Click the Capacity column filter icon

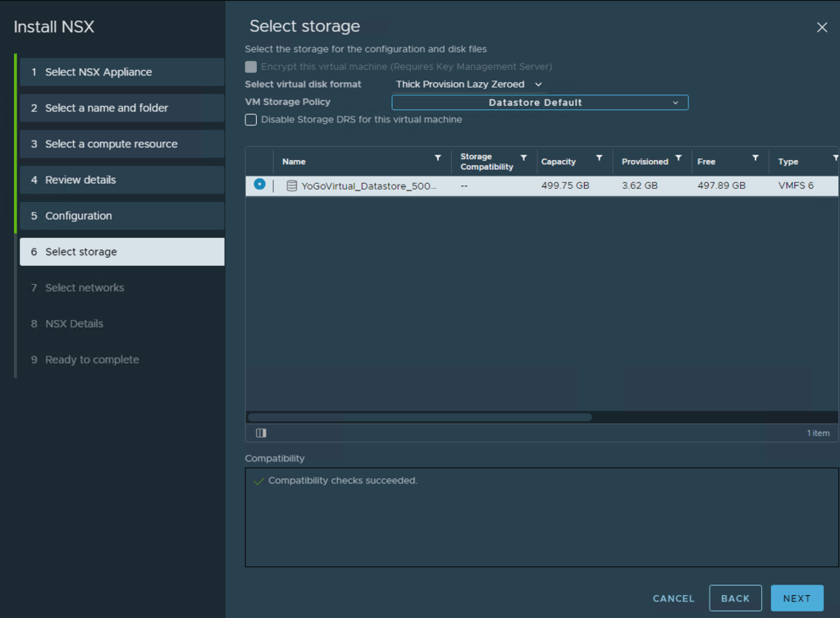pyautogui.click(x=599, y=158)
